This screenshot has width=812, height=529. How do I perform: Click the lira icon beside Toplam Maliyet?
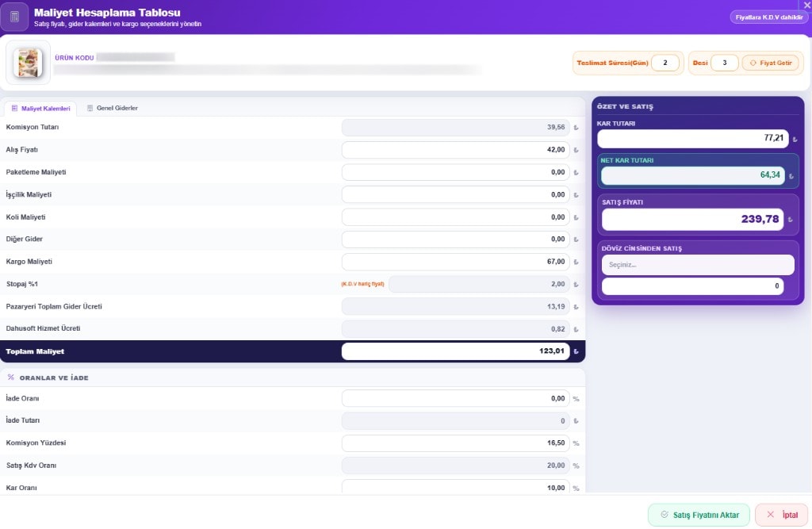click(576, 351)
